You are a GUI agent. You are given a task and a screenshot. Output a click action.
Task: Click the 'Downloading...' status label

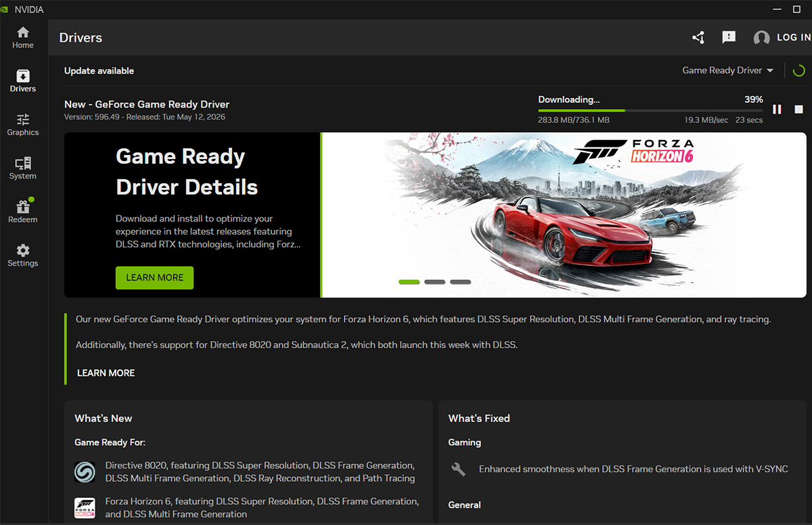tap(569, 99)
